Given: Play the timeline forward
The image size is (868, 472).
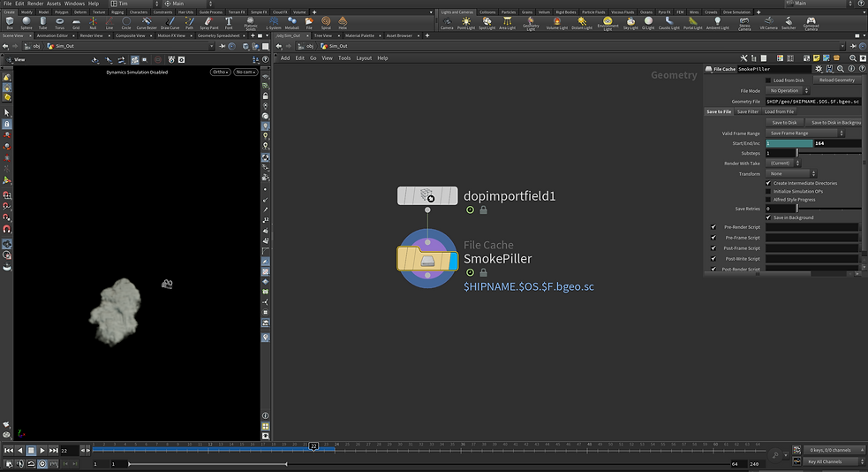Looking at the screenshot, I should click(42, 451).
